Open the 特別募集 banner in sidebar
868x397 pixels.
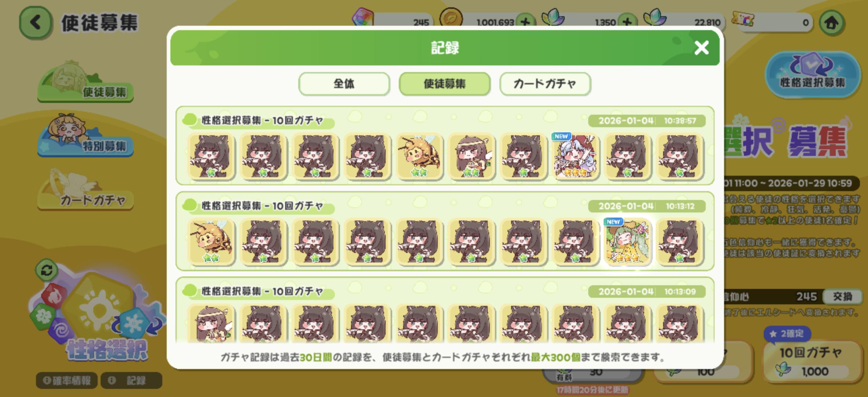point(85,136)
